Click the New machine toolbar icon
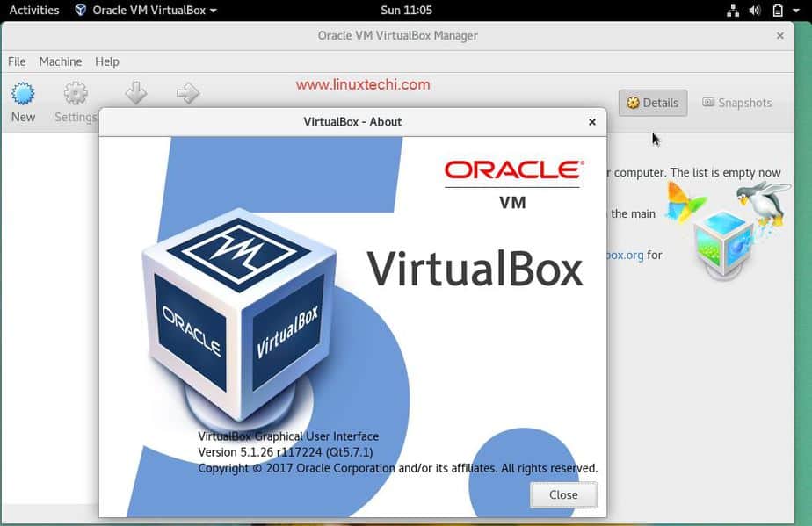 (24, 94)
